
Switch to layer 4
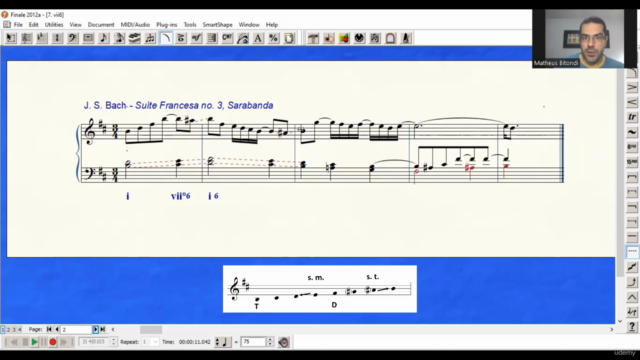[x=19, y=329]
